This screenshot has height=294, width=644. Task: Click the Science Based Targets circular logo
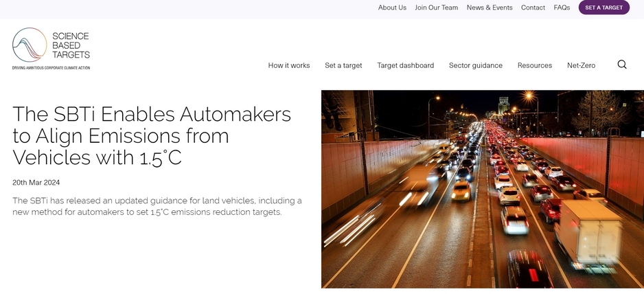[30, 45]
